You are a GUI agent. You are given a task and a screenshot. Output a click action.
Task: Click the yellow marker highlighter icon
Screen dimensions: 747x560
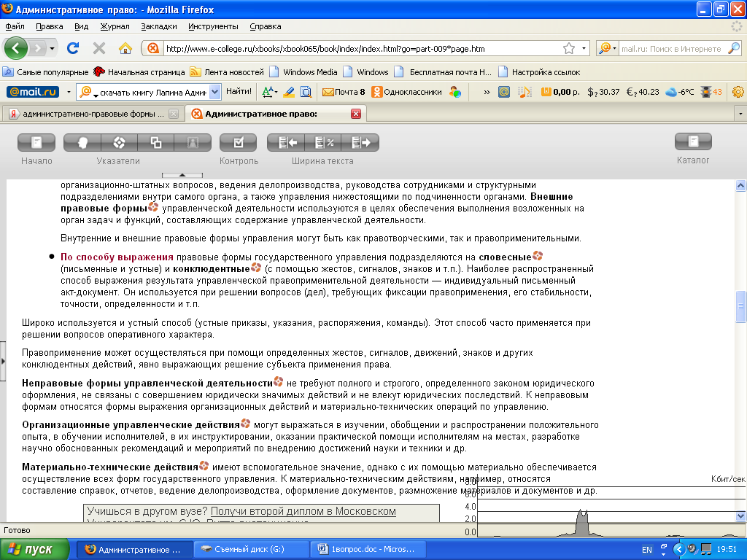tap(289, 92)
